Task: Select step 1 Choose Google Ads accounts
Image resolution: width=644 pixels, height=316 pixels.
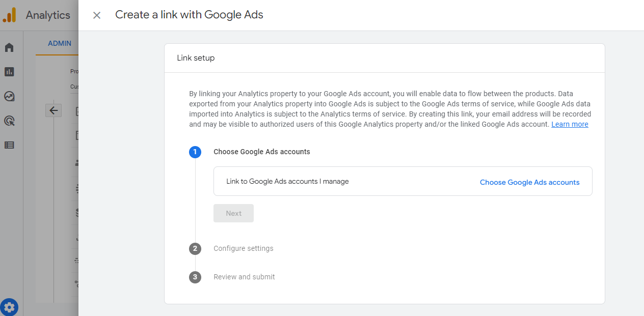Action: tap(195, 152)
